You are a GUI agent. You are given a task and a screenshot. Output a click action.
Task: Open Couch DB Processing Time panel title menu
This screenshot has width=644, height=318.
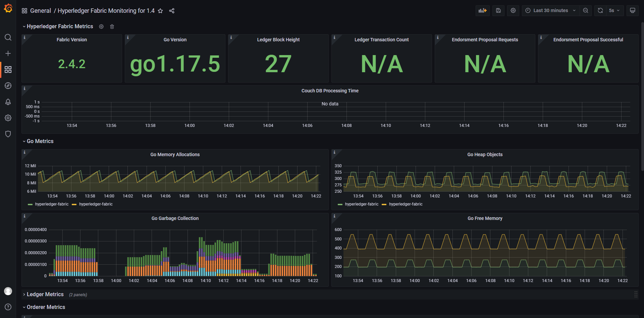pyautogui.click(x=330, y=91)
